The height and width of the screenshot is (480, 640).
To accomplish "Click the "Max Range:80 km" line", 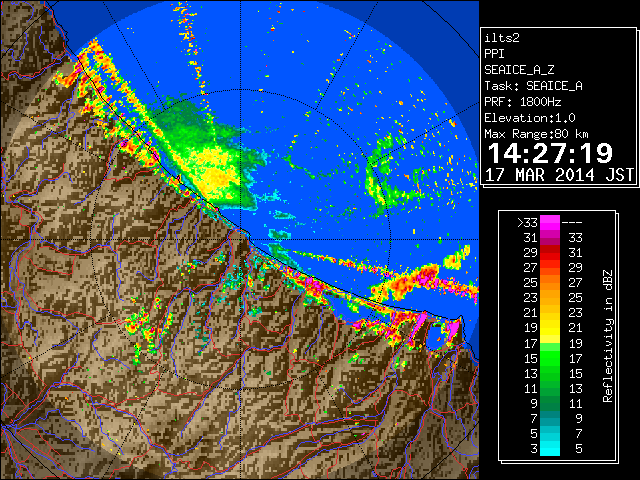I will (536, 134).
